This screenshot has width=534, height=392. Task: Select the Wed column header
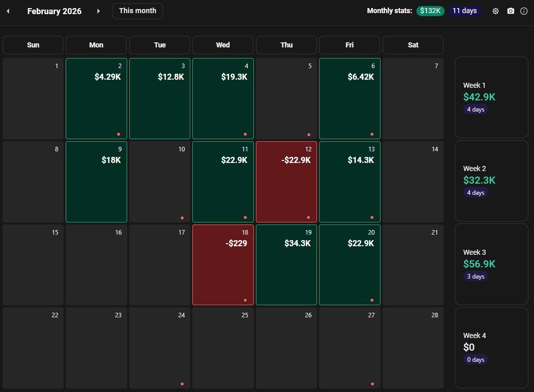(223, 45)
